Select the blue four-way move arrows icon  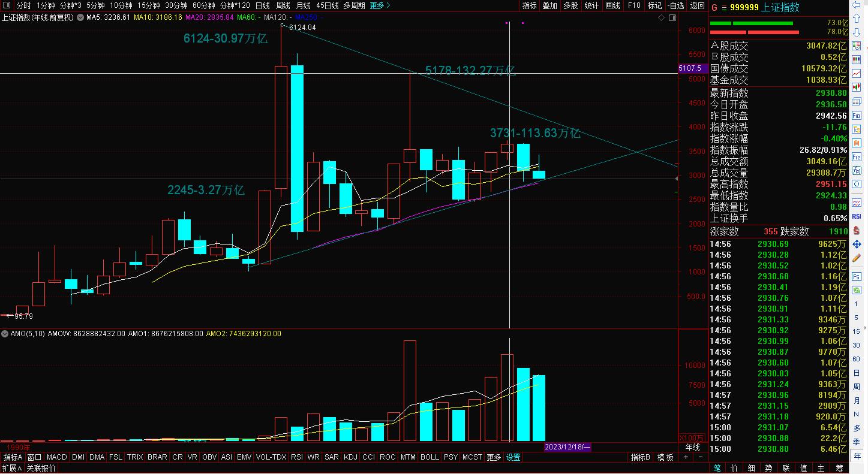[x=856, y=245]
